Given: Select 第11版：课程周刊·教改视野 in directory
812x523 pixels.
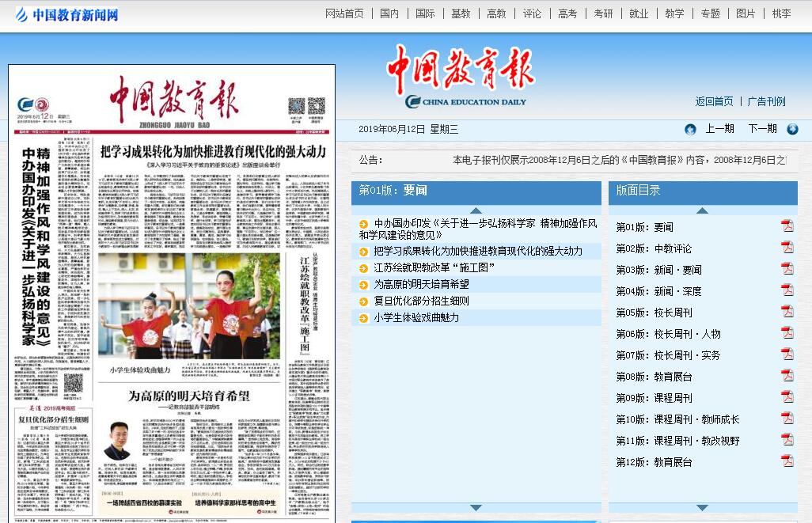Looking at the screenshot, I should [678, 441].
